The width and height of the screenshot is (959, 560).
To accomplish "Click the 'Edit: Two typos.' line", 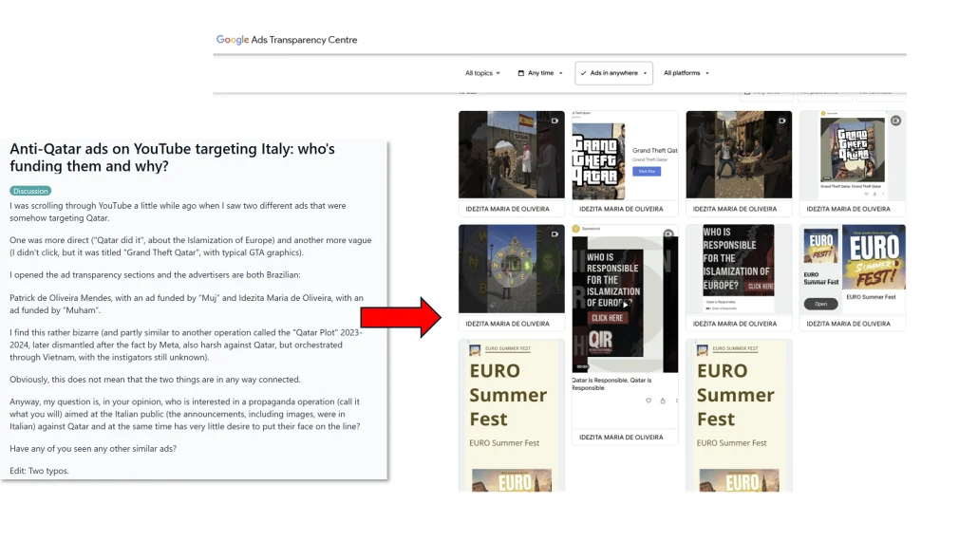I will click(x=39, y=471).
